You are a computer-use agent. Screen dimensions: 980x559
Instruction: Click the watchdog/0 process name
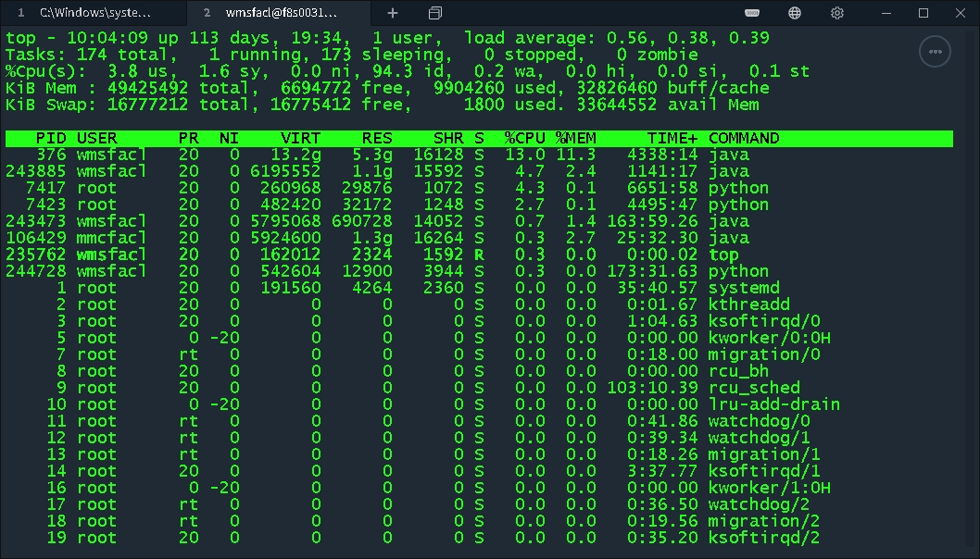(761, 422)
